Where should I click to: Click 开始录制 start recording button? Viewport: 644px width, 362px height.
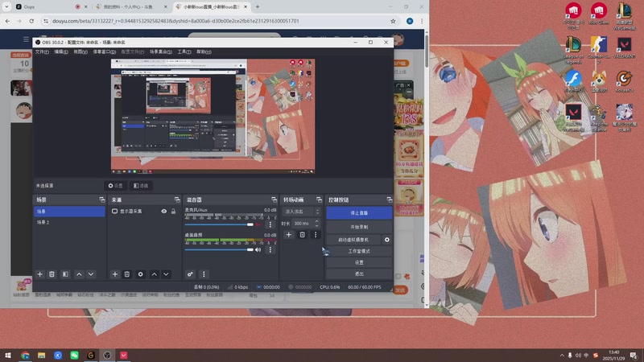click(x=359, y=227)
